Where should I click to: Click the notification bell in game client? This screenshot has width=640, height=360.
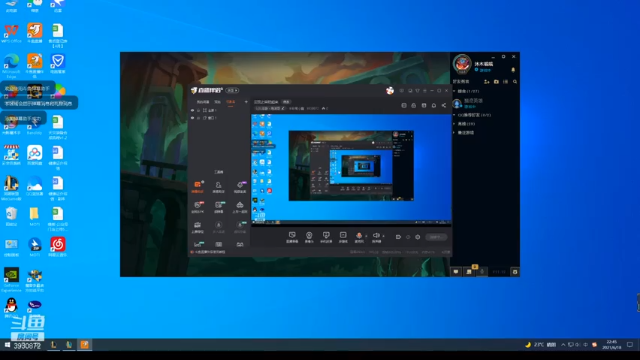click(x=513, y=70)
